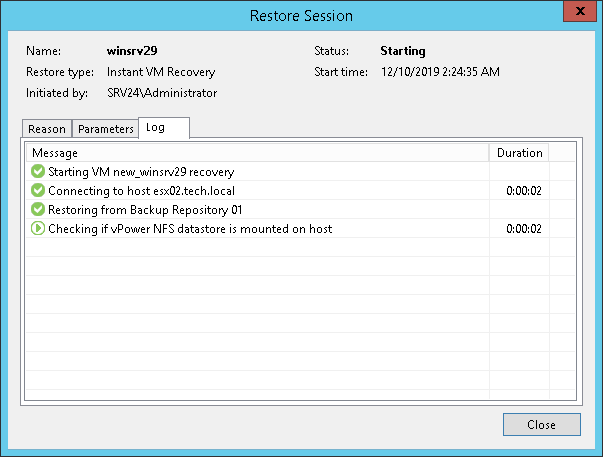Click the winsrv29 name value
Image resolution: width=603 pixels, height=457 pixels.
pyautogui.click(x=132, y=51)
